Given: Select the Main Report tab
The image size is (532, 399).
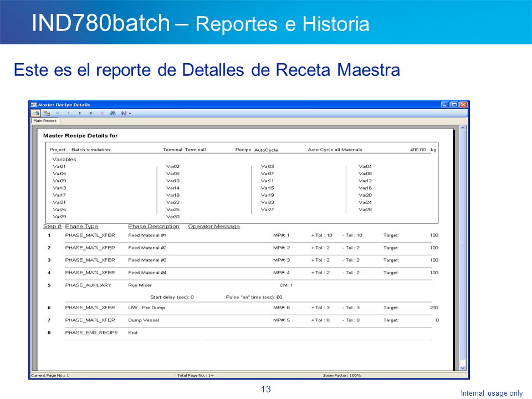Looking at the screenshot, I should click(x=45, y=120).
